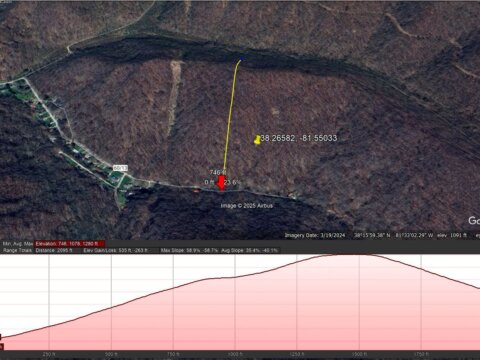Screen dimensions: 480x360
Task: Click the Google logo watermark
Action: point(474,220)
